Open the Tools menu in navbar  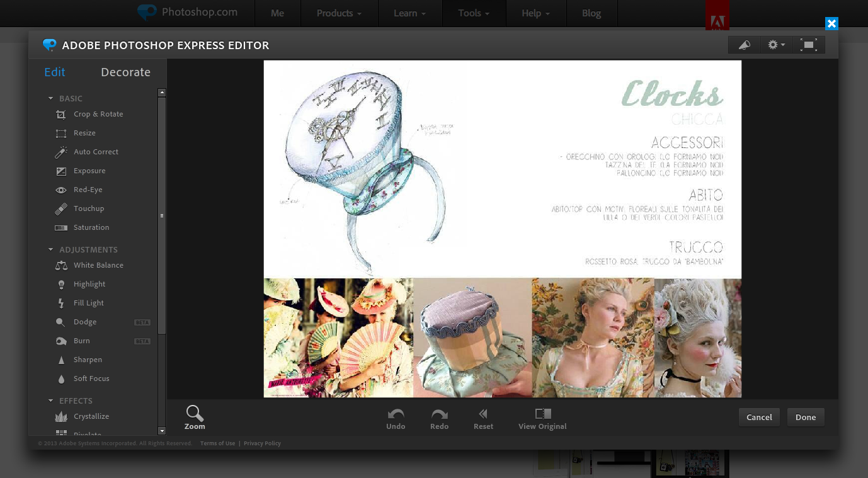tap(474, 13)
